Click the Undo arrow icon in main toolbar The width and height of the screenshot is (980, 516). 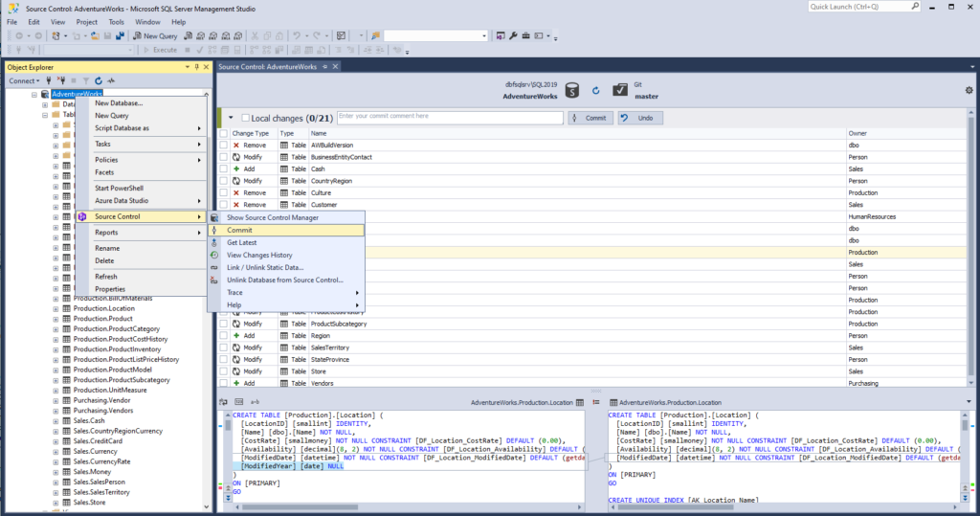tap(297, 36)
